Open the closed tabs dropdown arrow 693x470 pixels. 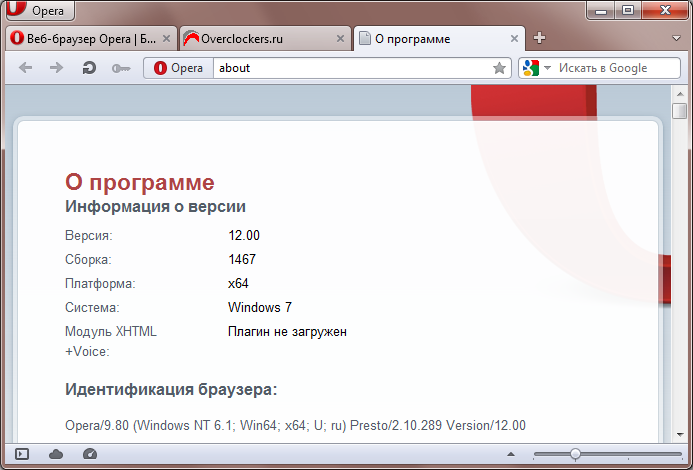tap(676, 38)
